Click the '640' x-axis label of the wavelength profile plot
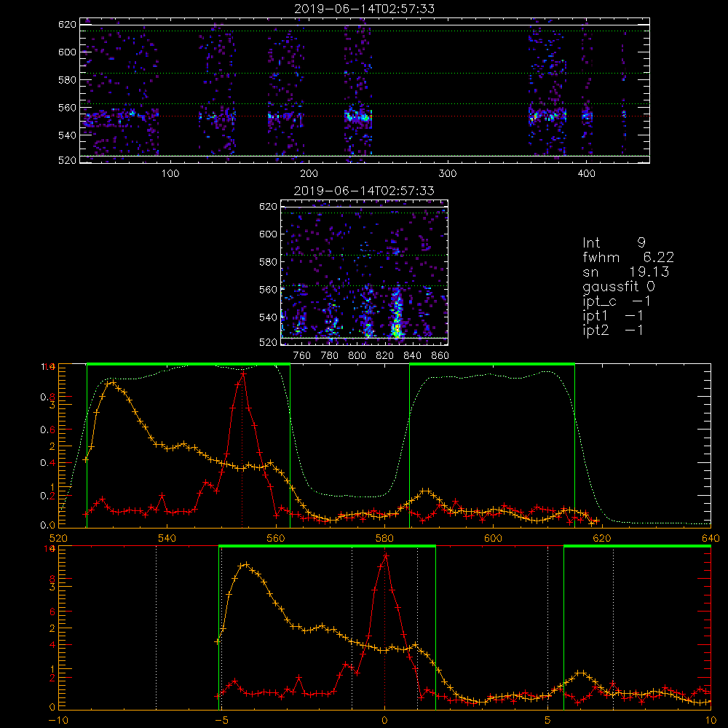Image resolution: width=728 pixels, height=728 pixels. (711, 538)
